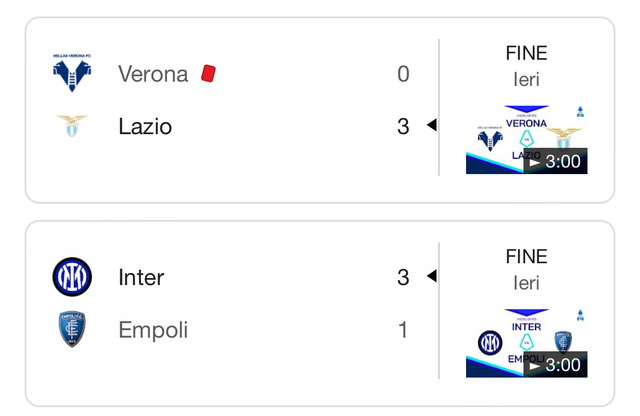
Task: Click the winner arrow beside Inter's score
Action: [431, 276]
